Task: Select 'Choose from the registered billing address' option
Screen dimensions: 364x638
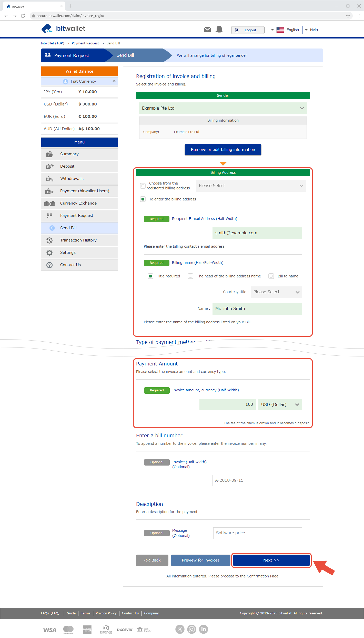Action: tap(143, 186)
